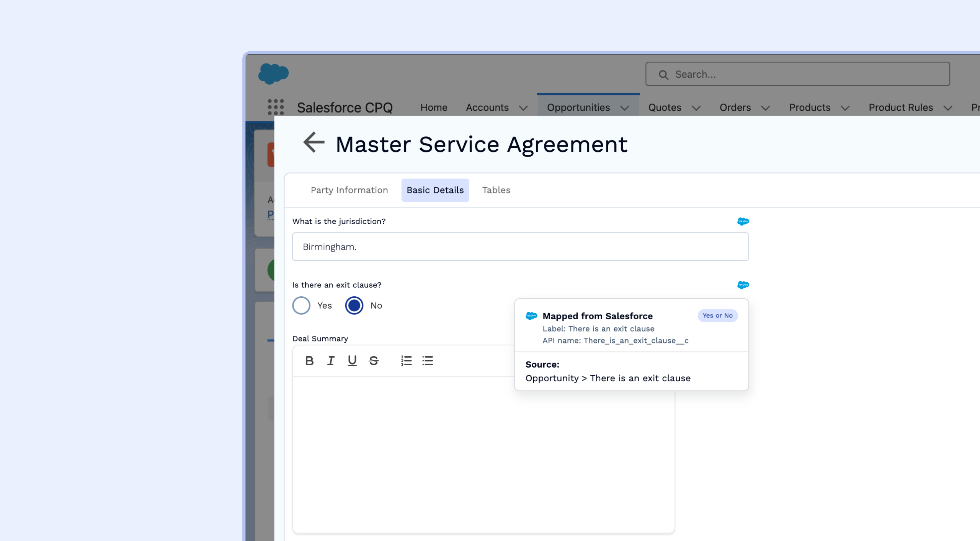Expand the Accounts dropdown chevron

(x=523, y=108)
